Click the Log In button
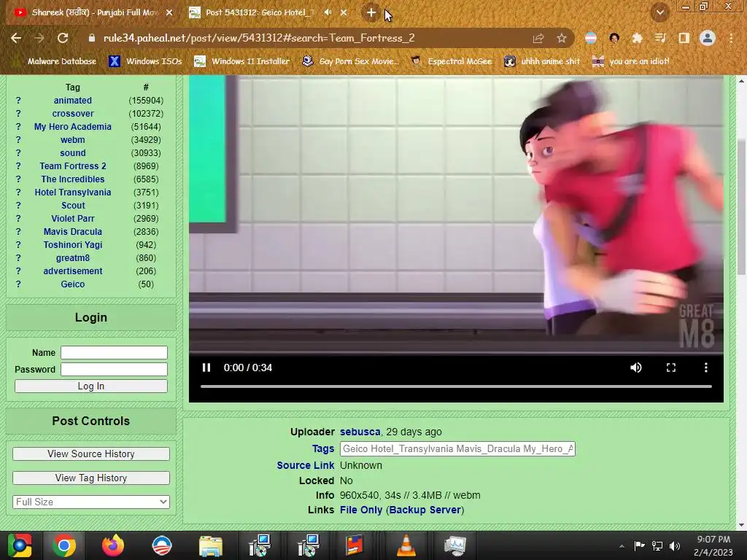The width and height of the screenshot is (747, 560). point(91,386)
